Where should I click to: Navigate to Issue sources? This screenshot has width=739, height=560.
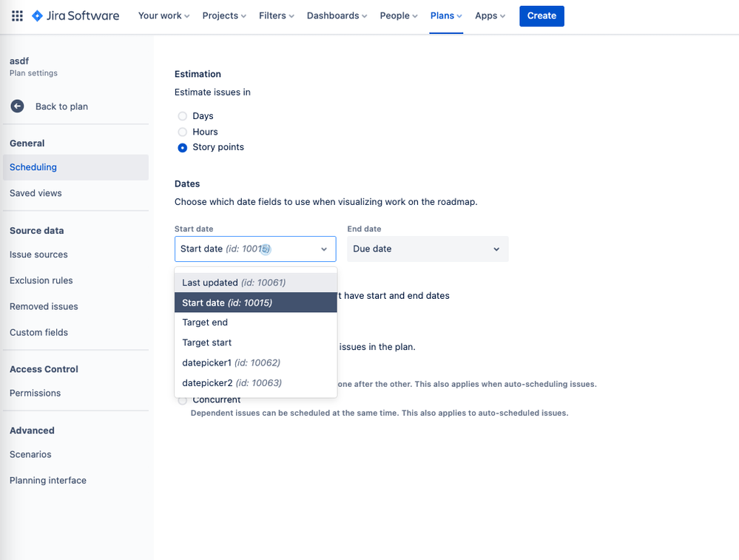click(38, 254)
